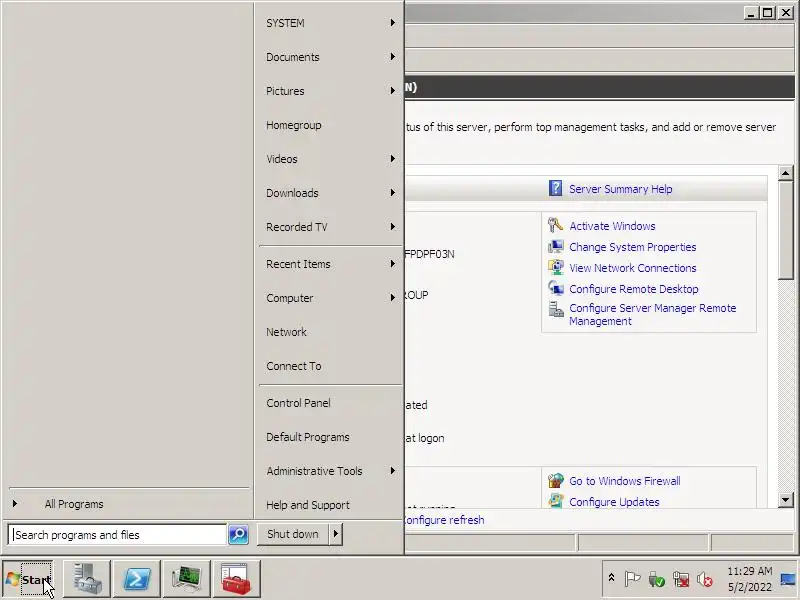800x600 pixels.
Task: Open the red toolbox taskbar app
Action: pyautogui.click(x=237, y=579)
